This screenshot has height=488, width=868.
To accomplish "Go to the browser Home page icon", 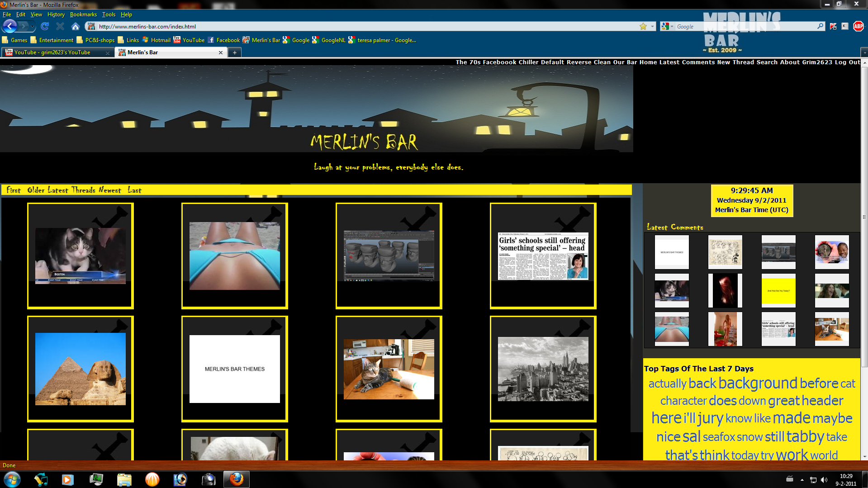I will [x=76, y=26].
